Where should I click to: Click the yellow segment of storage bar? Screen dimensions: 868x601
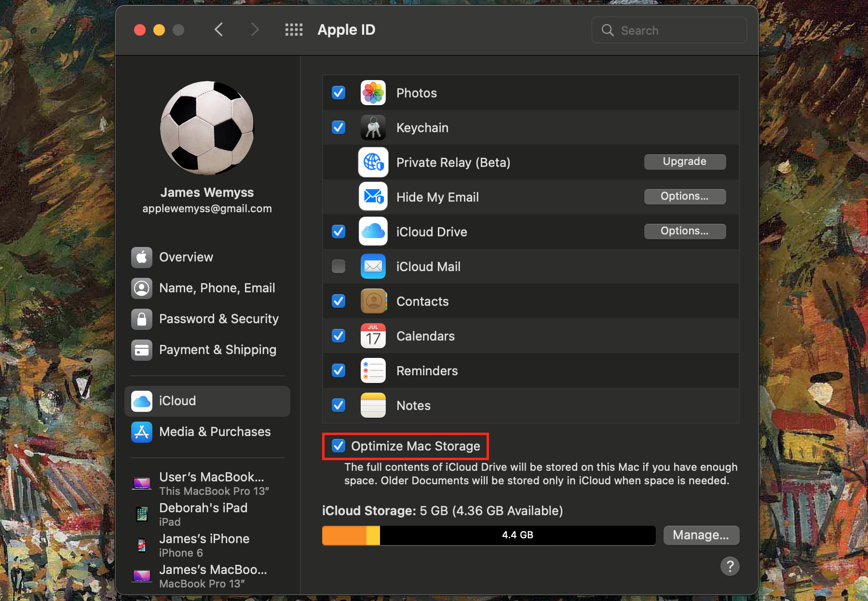(373, 535)
